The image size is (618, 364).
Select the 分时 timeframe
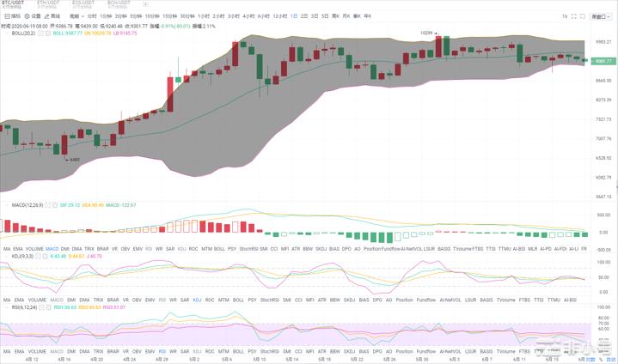point(92,16)
